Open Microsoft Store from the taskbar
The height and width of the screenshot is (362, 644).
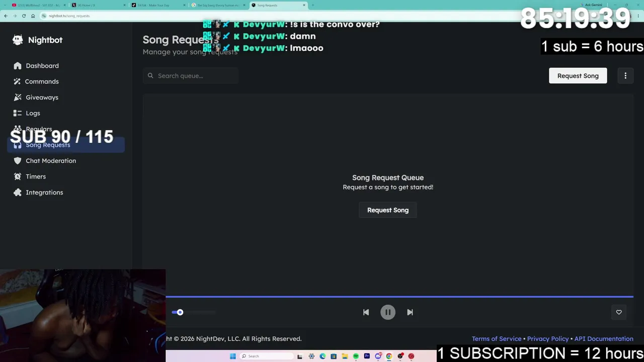(x=334, y=356)
